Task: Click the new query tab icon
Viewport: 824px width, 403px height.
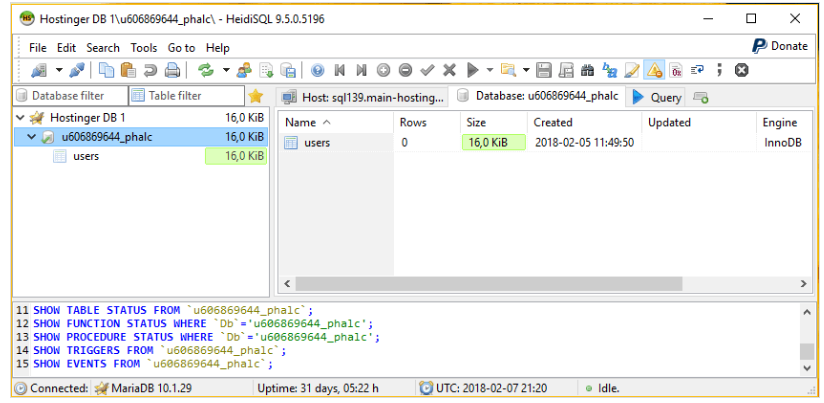Action: tap(701, 97)
